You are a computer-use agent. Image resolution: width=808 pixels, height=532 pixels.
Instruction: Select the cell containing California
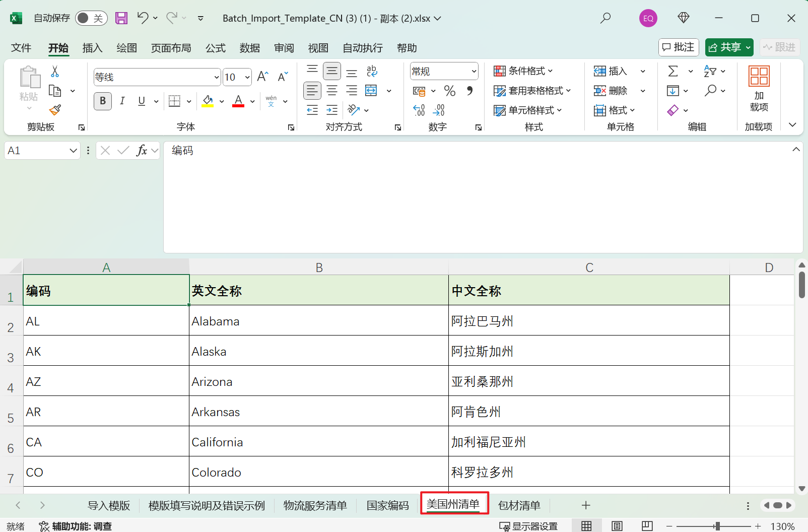318,441
